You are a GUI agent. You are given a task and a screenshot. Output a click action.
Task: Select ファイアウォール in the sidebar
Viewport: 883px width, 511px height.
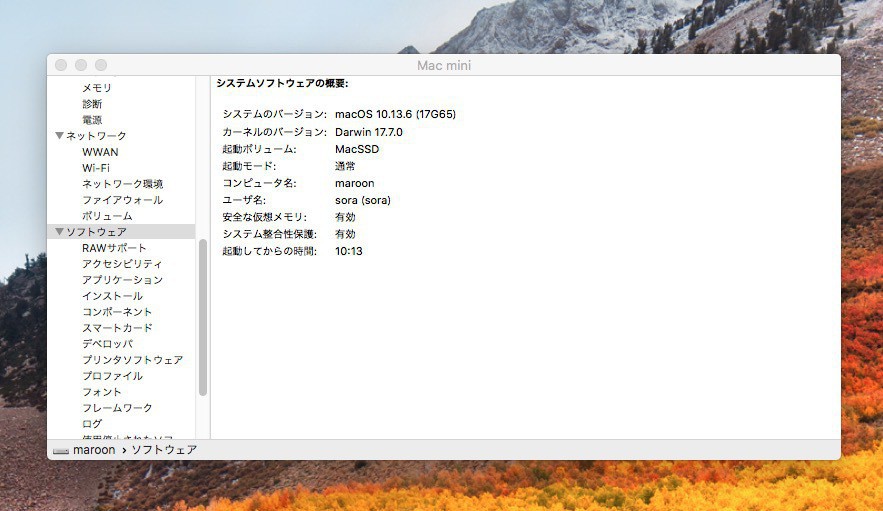coord(122,200)
